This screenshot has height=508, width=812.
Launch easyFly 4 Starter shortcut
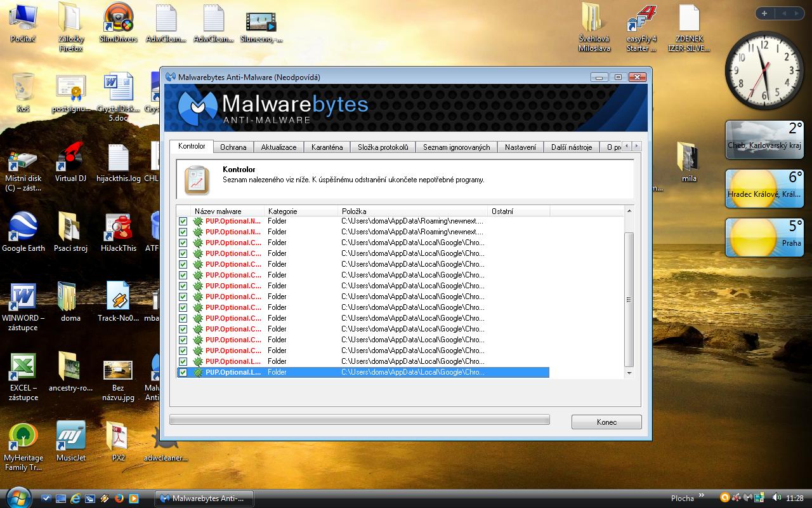641,27
